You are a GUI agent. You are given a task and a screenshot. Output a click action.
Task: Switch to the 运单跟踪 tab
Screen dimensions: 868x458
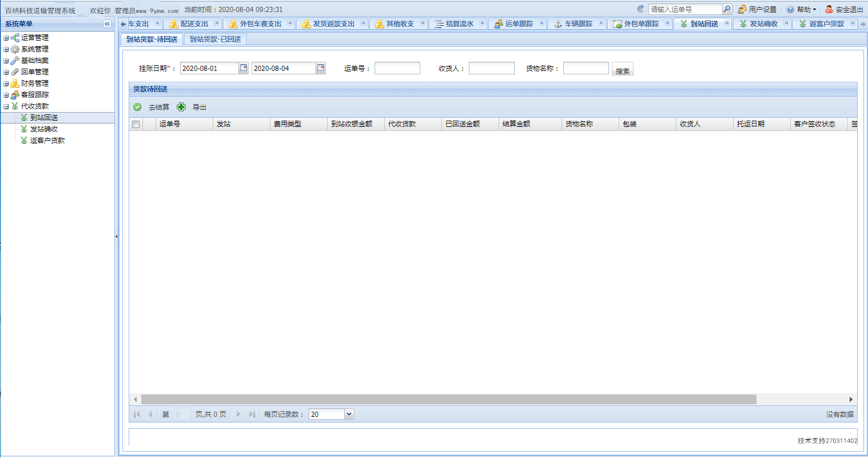[519, 24]
